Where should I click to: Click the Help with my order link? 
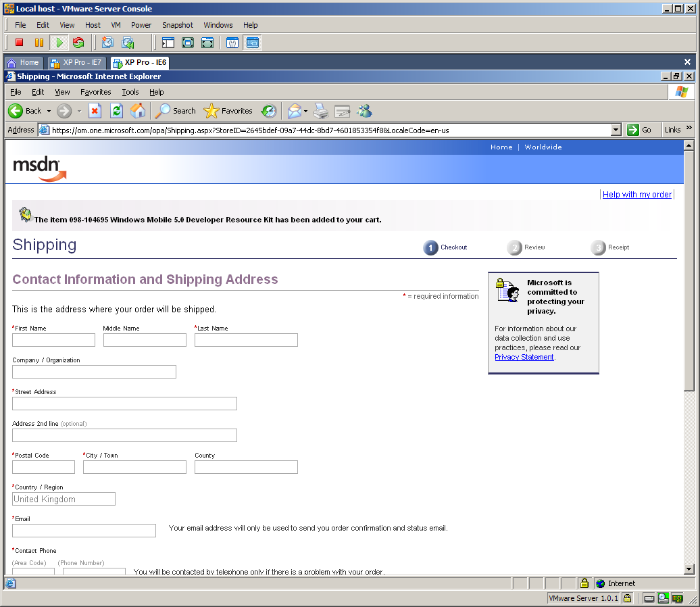pyautogui.click(x=636, y=194)
